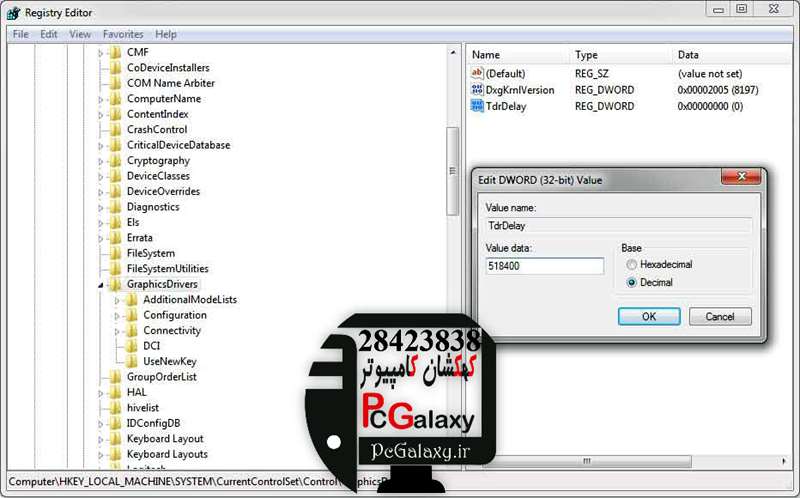This screenshot has width=800, height=498.
Task: Open the File menu
Action: pos(20,34)
